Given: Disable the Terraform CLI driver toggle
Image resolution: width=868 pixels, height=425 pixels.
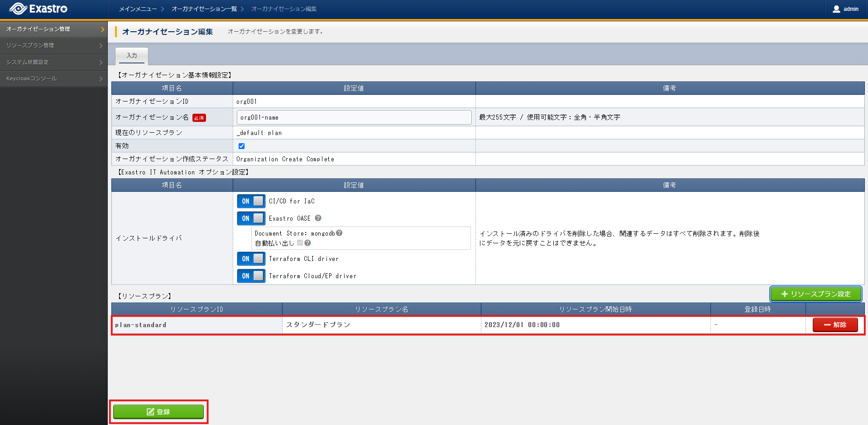Looking at the screenshot, I should click(251, 259).
